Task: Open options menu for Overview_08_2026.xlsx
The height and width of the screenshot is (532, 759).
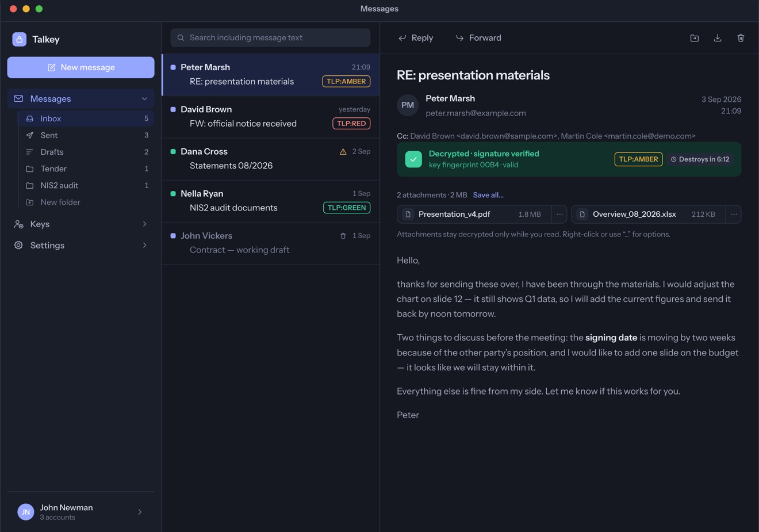Action: 734,214
